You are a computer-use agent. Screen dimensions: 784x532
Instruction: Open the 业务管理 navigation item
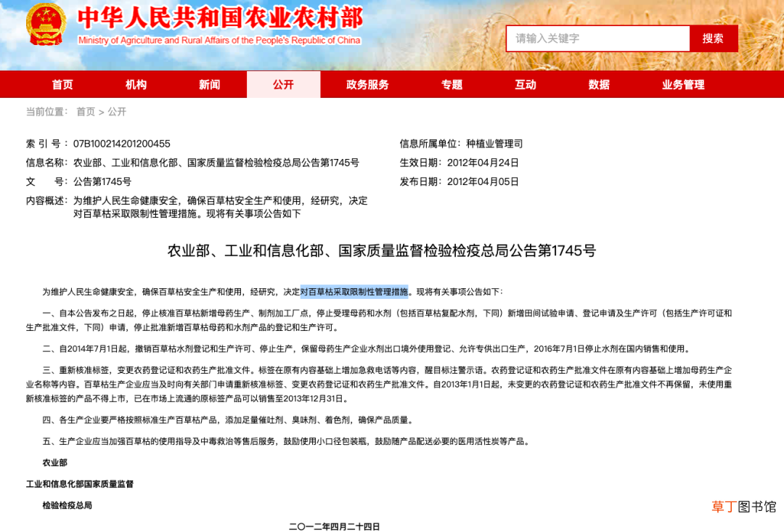684,84
